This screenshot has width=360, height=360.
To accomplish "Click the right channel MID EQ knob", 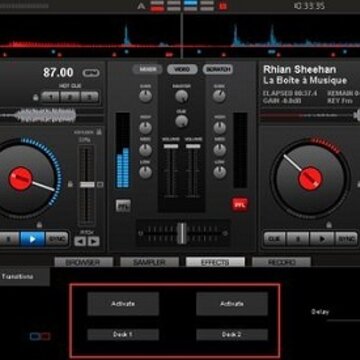I will click(219, 150).
